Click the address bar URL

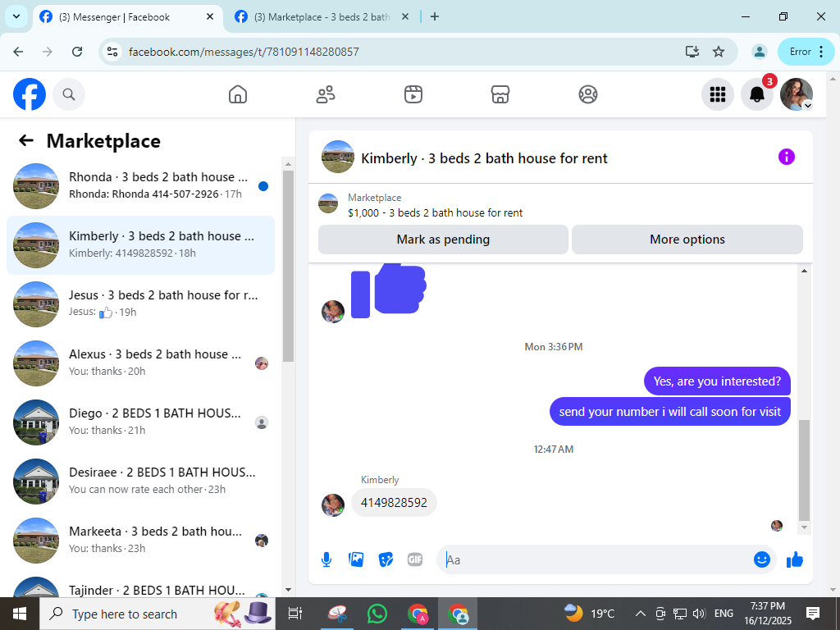point(244,52)
